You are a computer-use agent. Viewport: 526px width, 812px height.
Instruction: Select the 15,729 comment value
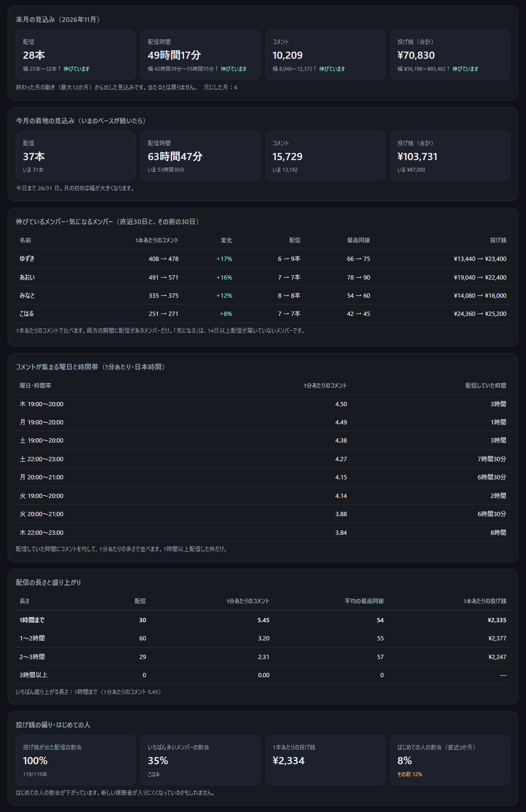(x=287, y=157)
